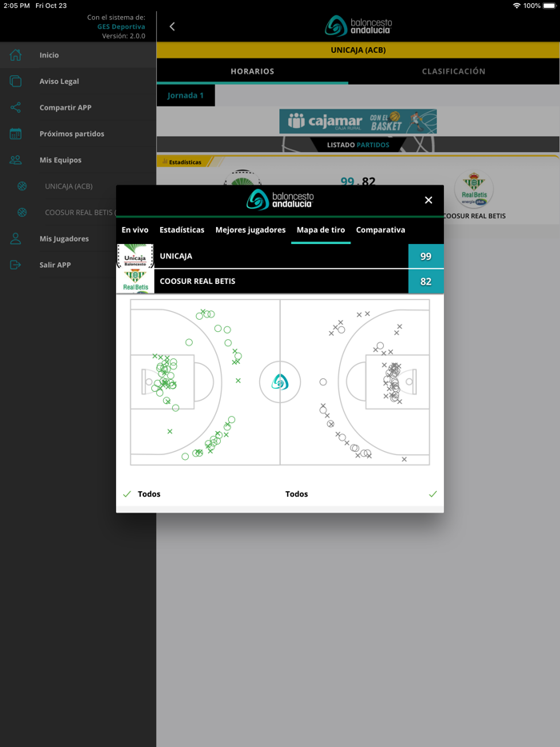Viewport: 560px width, 747px height.
Task: Toggle right Todos checkmark for Betis shots
Action: pos(433,494)
